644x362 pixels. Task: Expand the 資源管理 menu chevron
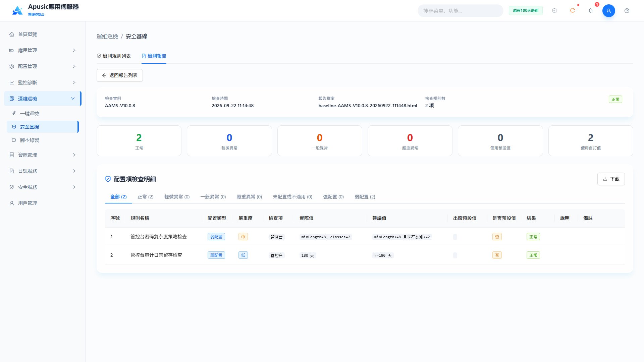[x=74, y=155]
